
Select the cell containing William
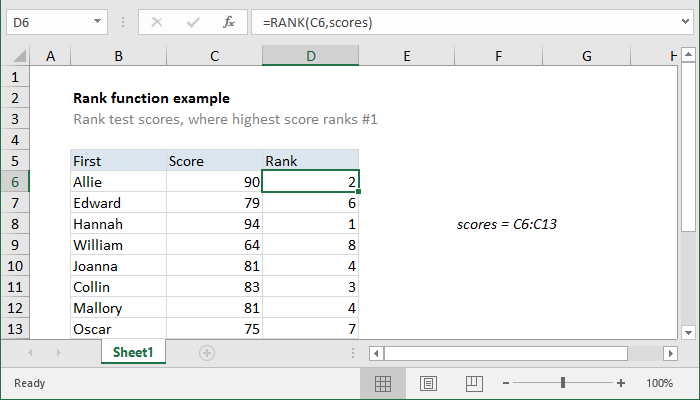118,245
